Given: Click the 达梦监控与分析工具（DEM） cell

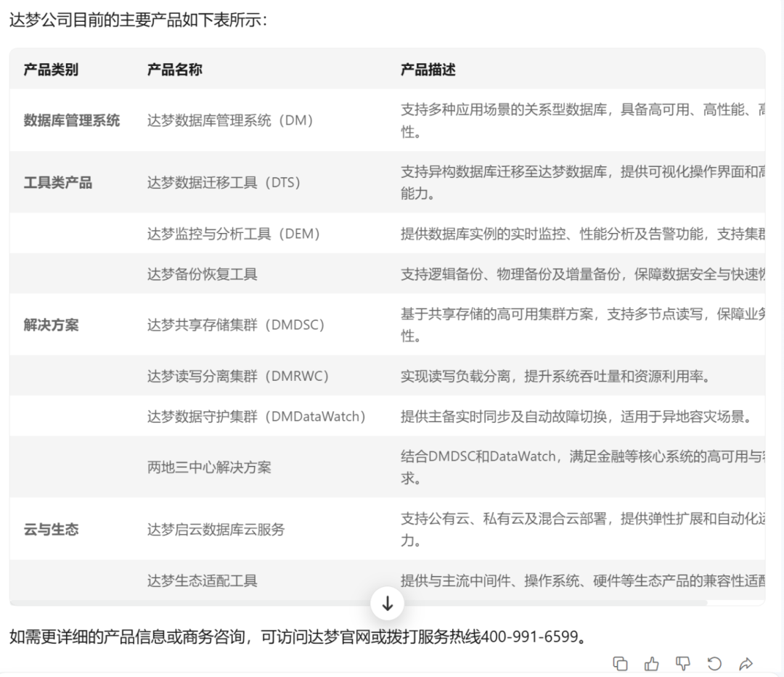Looking at the screenshot, I should click(x=233, y=234).
